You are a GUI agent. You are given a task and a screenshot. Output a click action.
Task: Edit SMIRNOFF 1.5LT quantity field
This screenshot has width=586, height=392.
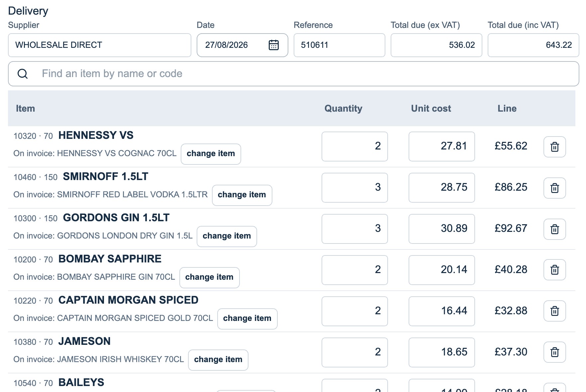[355, 188]
